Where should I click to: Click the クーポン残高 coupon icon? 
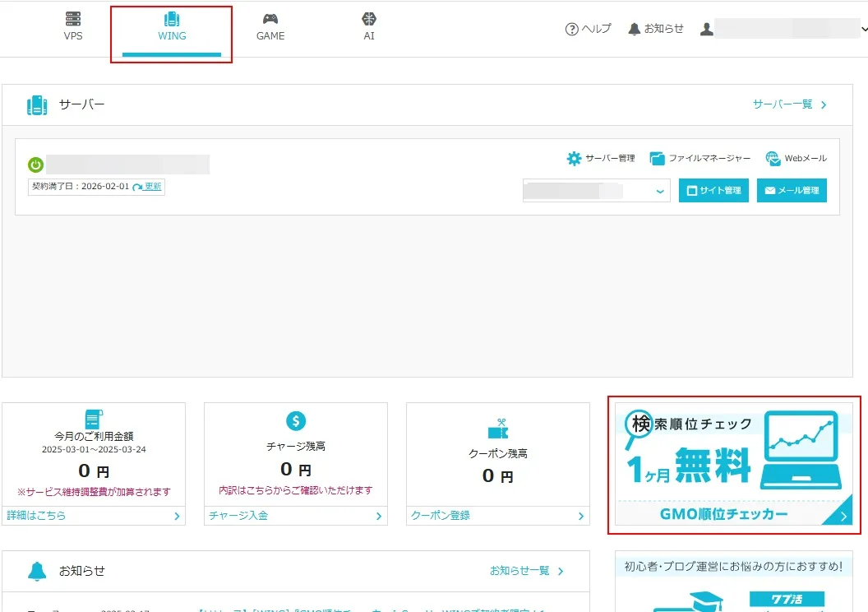click(x=497, y=429)
